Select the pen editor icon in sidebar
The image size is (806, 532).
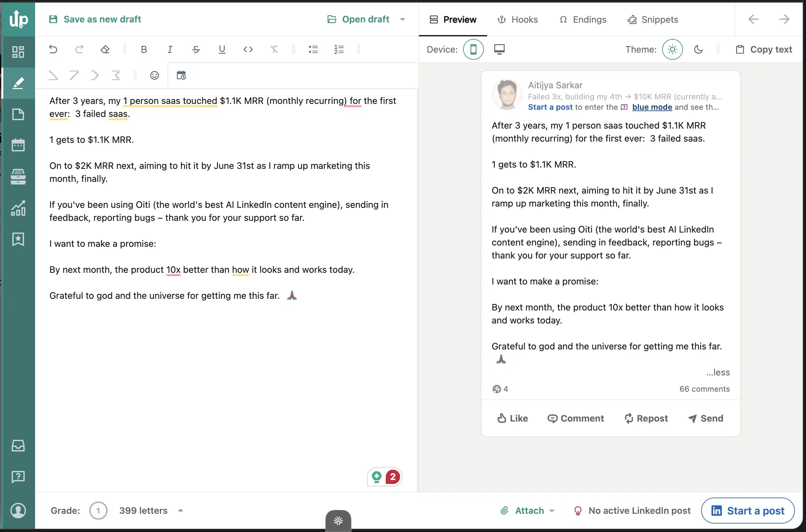[x=18, y=83]
